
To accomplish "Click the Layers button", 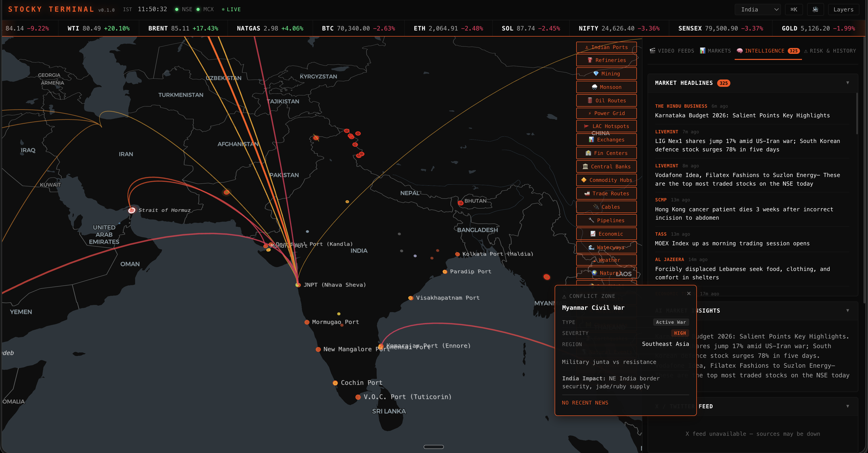I will coord(843,9).
